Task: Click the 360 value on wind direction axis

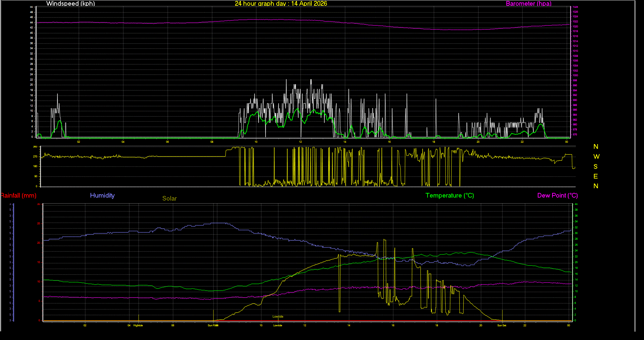Action: click(x=35, y=146)
